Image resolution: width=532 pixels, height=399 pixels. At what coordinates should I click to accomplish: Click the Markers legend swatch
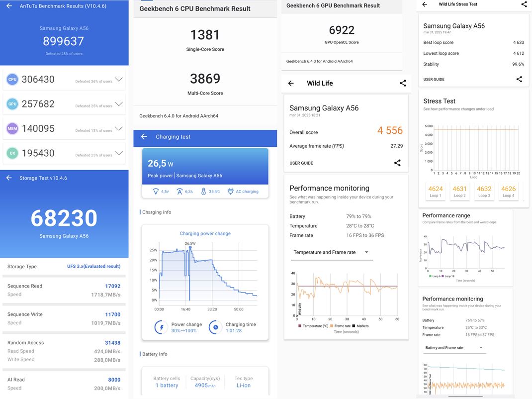[354, 326]
